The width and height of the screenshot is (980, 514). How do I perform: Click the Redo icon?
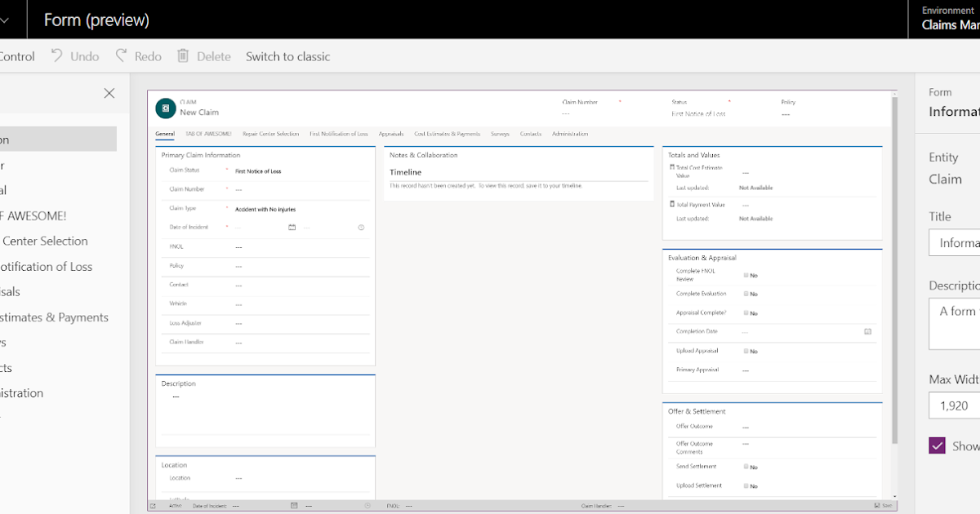[120, 55]
